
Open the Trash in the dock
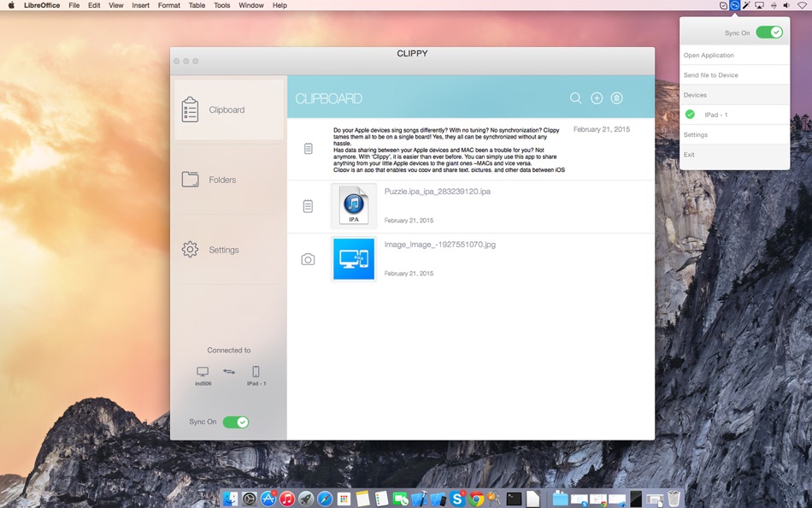pos(674,499)
